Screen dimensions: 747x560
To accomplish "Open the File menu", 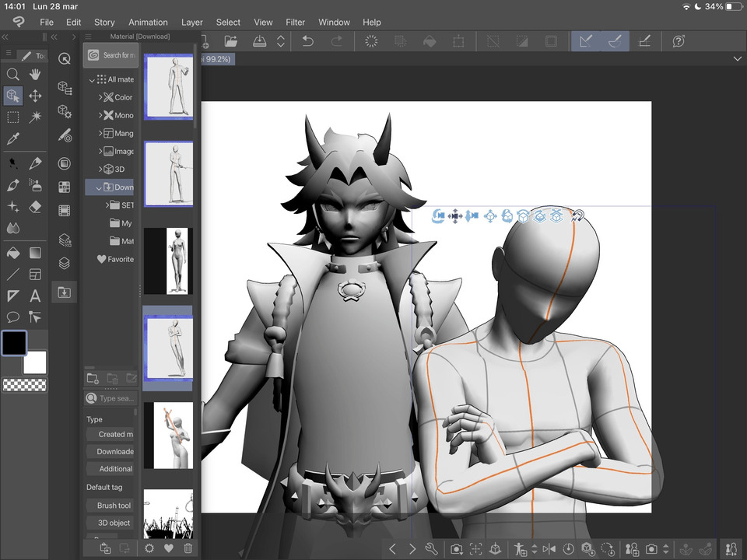I will point(46,22).
